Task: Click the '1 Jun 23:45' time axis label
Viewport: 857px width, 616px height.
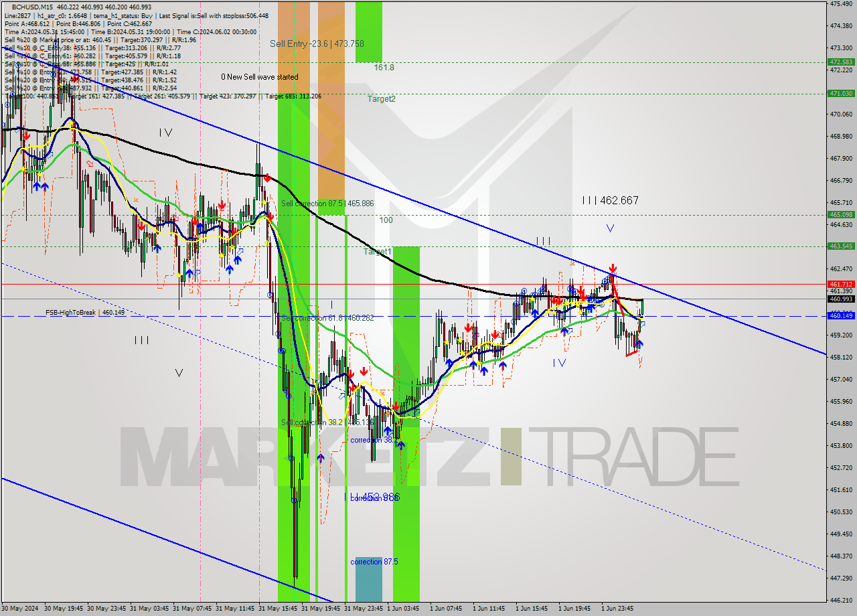Action: [617, 609]
